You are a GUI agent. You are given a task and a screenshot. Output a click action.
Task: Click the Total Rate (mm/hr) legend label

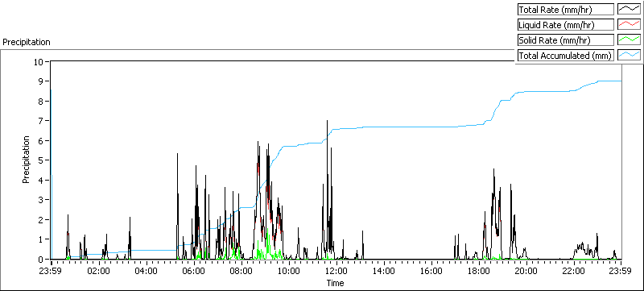pos(565,9)
